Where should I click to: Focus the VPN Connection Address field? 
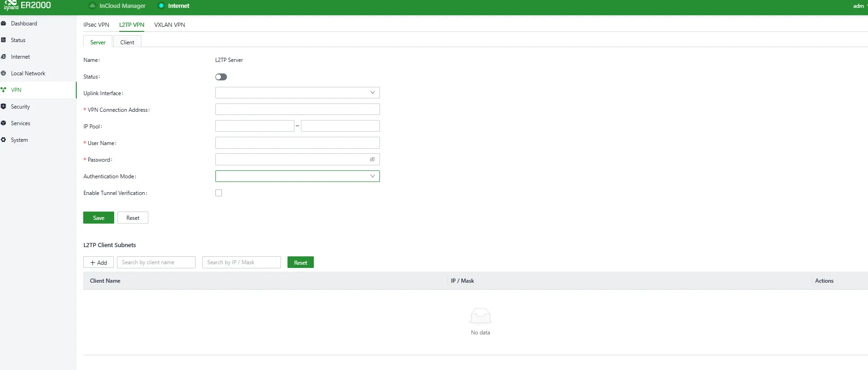point(297,109)
